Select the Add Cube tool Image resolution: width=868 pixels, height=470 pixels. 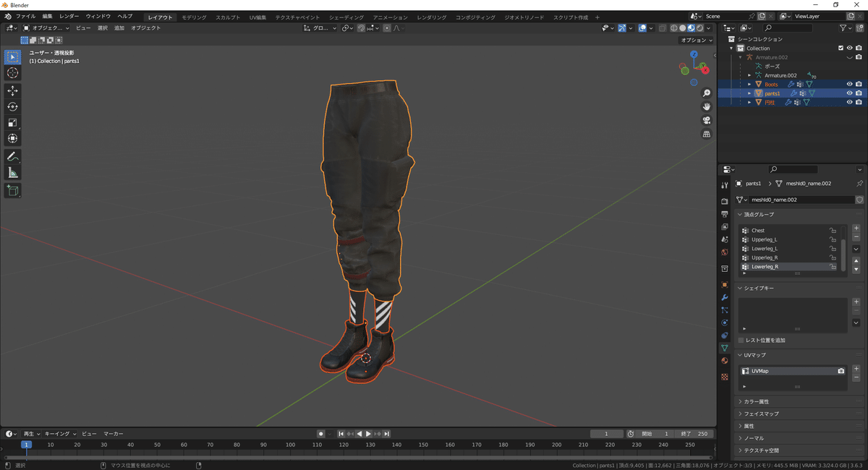click(13, 191)
